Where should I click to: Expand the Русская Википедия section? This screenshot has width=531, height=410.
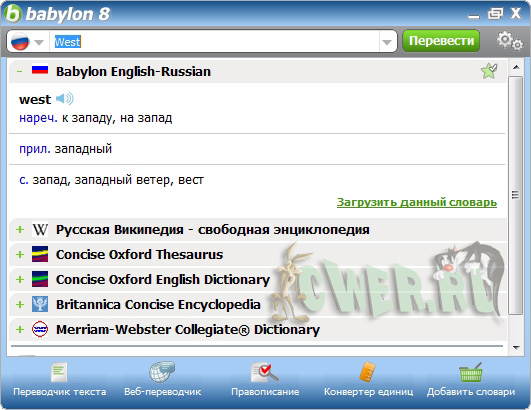(20, 229)
